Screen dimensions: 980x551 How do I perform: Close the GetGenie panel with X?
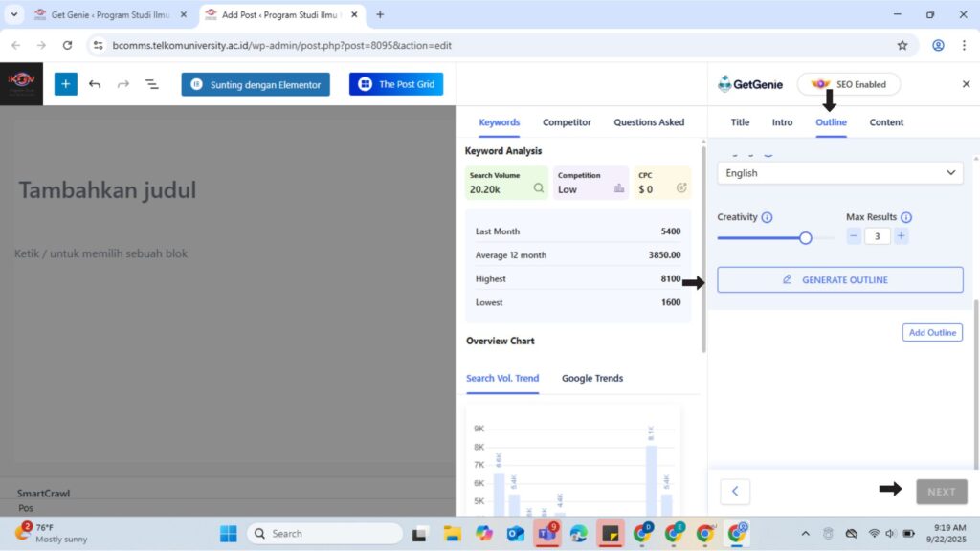point(966,84)
